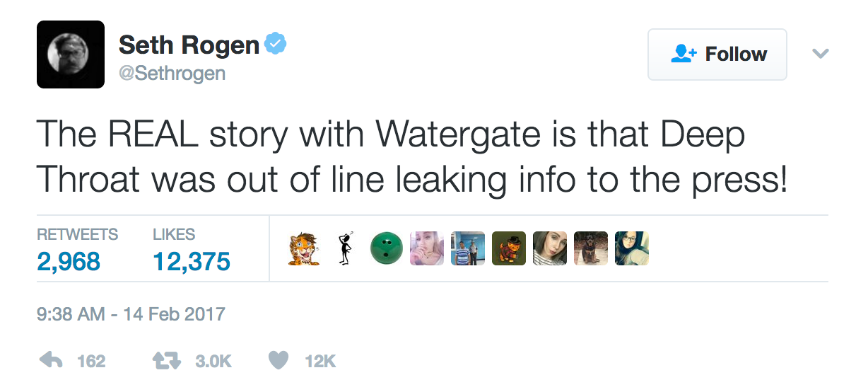The height and width of the screenshot is (392, 868).
Task: Follow Seth Rogen
Action: 717,54
